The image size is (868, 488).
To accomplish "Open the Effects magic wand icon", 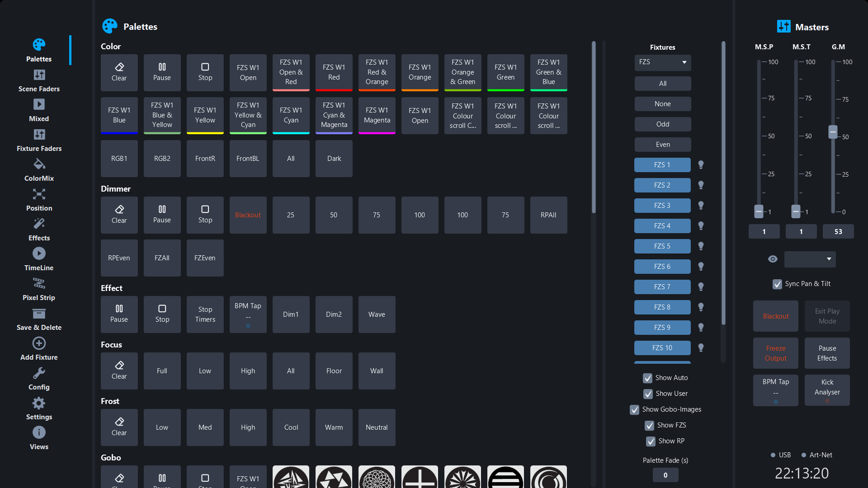I will click(x=39, y=224).
